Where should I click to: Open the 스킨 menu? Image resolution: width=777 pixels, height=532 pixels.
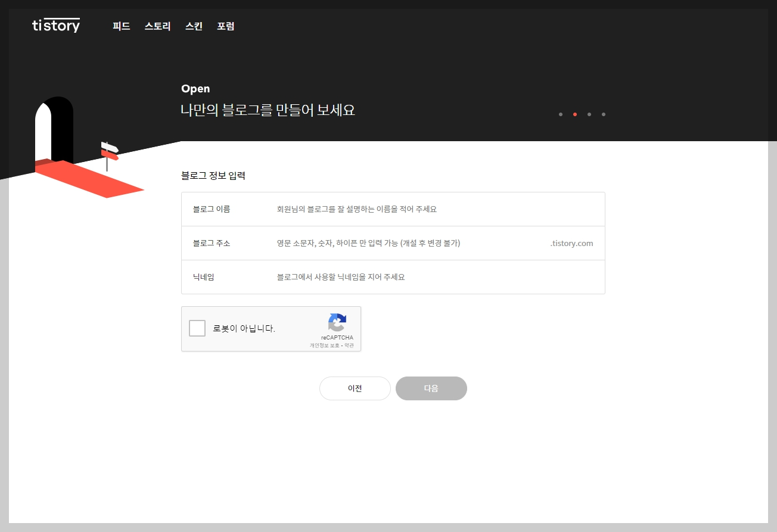[194, 26]
